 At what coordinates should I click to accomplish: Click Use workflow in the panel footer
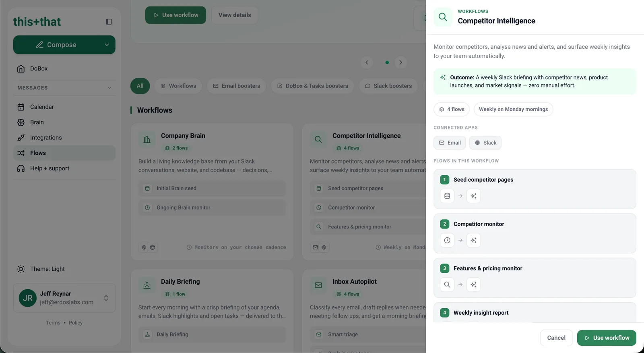pyautogui.click(x=607, y=338)
